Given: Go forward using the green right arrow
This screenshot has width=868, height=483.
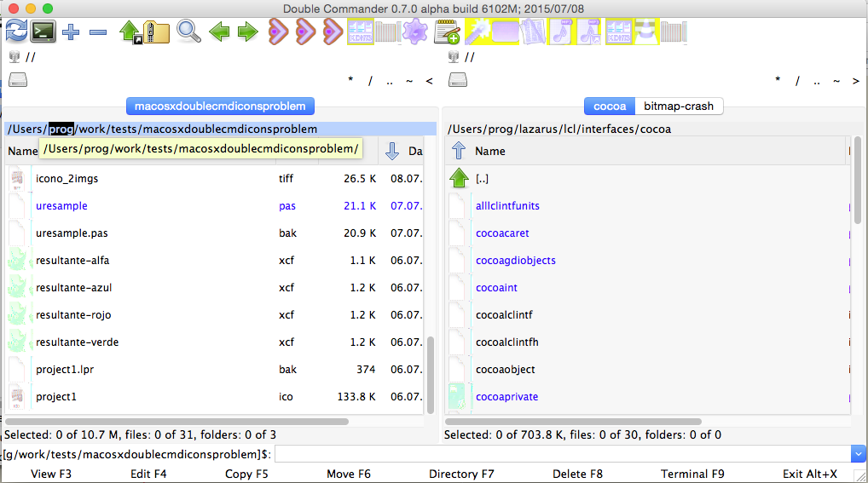Looking at the screenshot, I should tap(247, 32).
